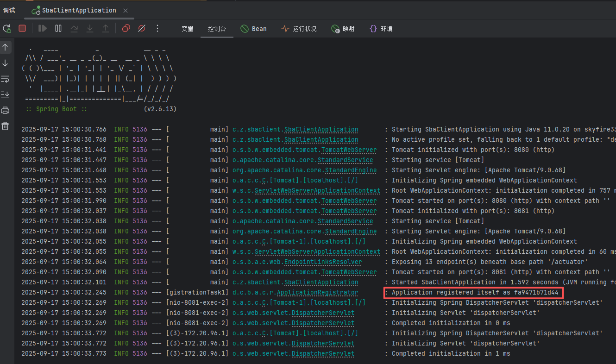
Task: Click 'Completed initialization in 1 ms' message
Action: [451, 354]
